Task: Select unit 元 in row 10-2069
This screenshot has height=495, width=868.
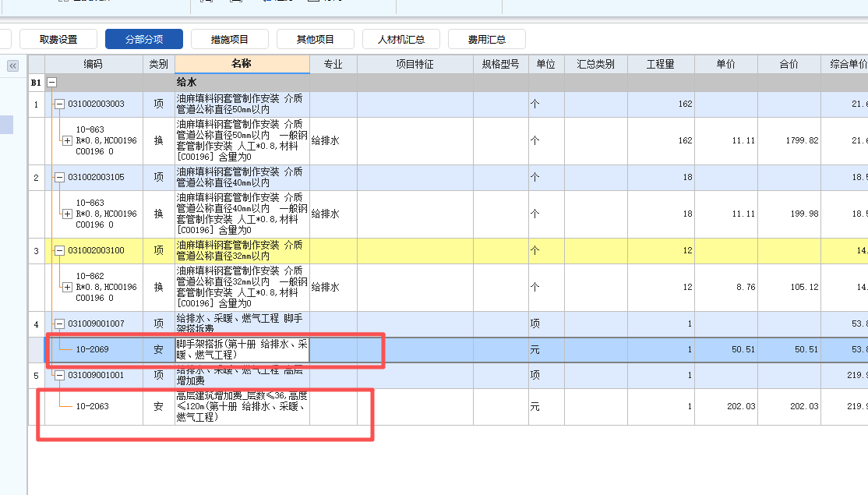Action: click(546, 349)
